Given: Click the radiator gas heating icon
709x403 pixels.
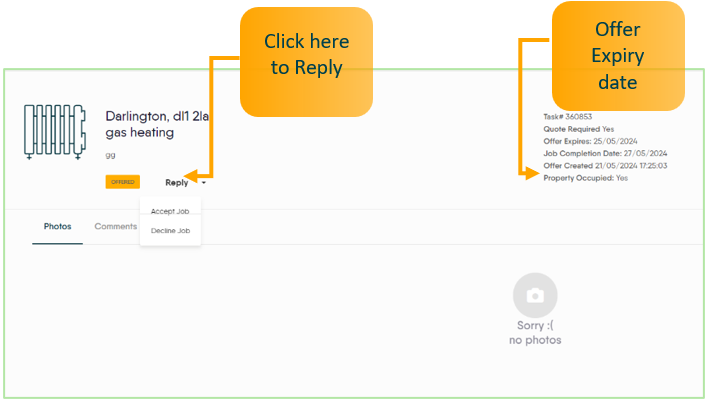Looking at the screenshot, I should pyautogui.click(x=55, y=131).
